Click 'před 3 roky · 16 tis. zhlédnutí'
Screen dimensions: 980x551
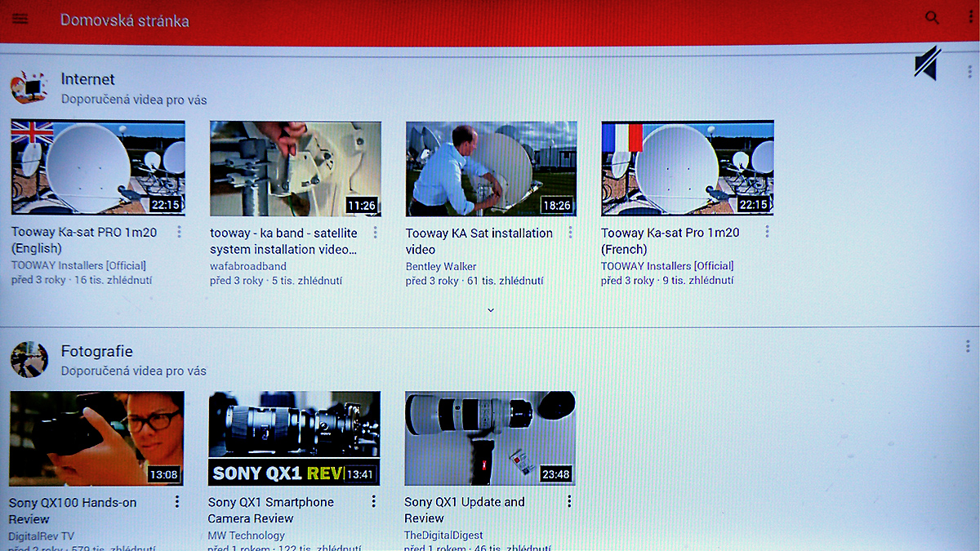(x=82, y=280)
